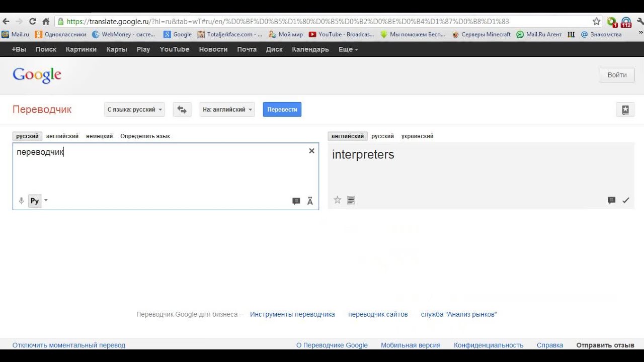Open the translation usage examples icon
The image size is (644, 362).
(x=612, y=200)
